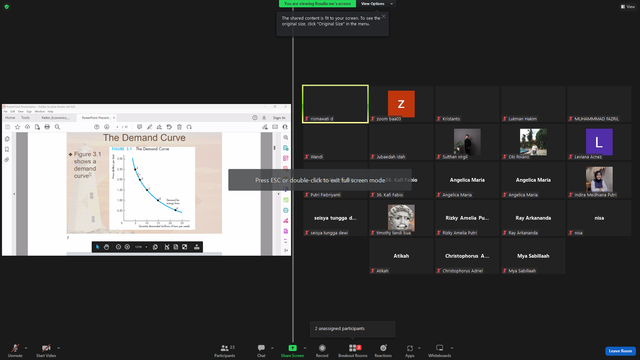
Task: Open the Tools tab in shared Acrobat window
Action: (x=25, y=118)
